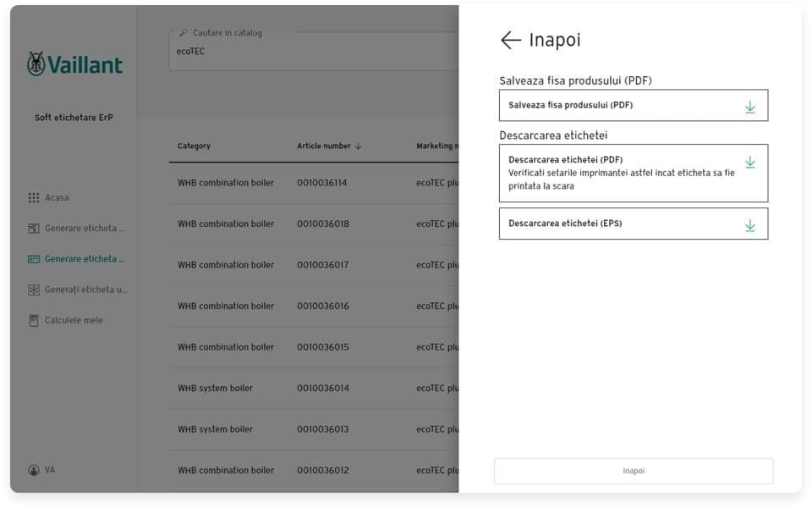Screen dimensions: 812x508
Task: Click the back arrow icon beside Inapoi
Action: point(510,40)
